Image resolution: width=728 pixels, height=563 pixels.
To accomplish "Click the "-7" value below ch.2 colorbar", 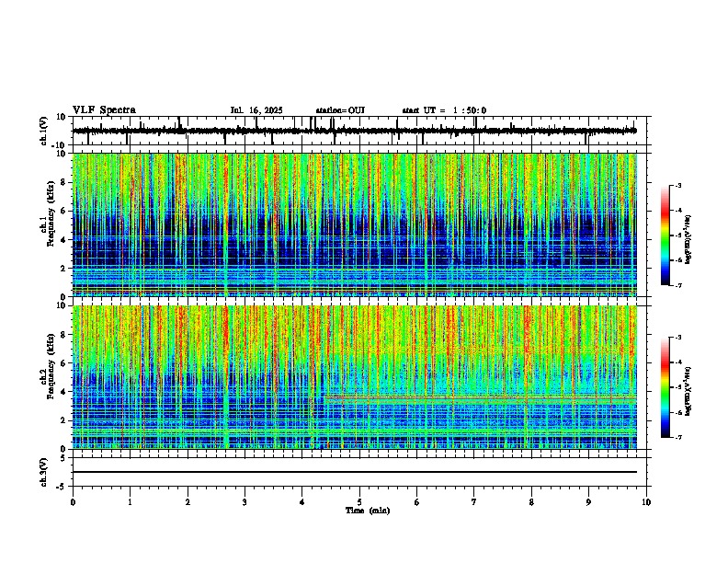I will tap(677, 437).
